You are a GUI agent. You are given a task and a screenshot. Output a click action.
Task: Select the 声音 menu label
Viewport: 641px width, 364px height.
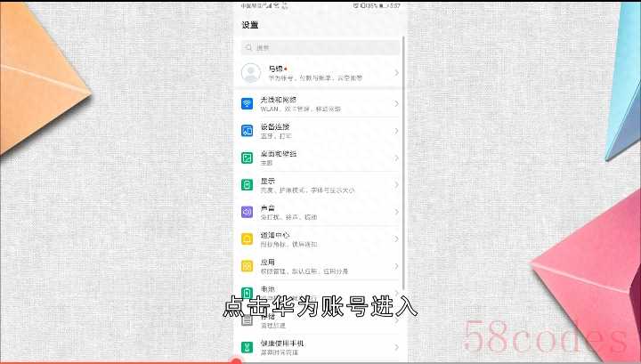click(267, 207)
